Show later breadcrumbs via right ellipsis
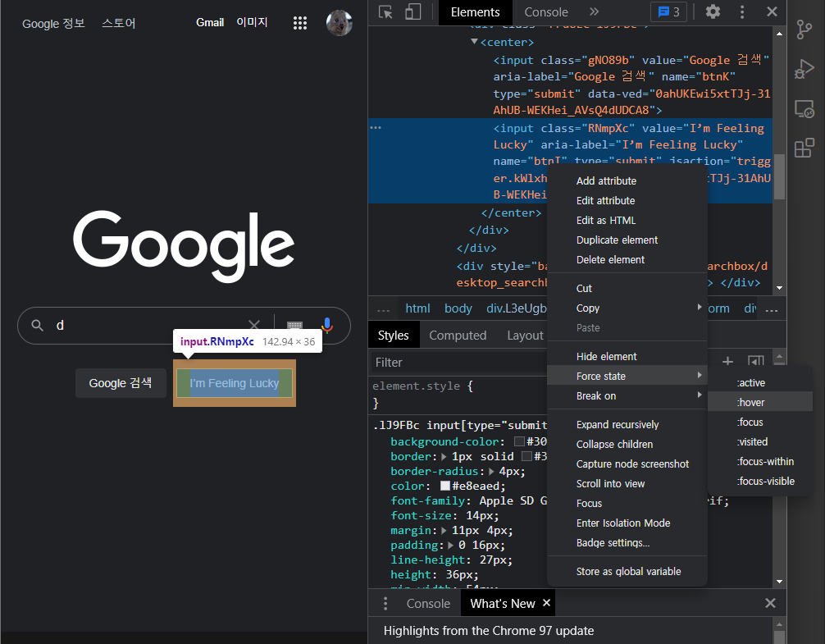The height and width of the screenshot is (644, 825). 772,308
